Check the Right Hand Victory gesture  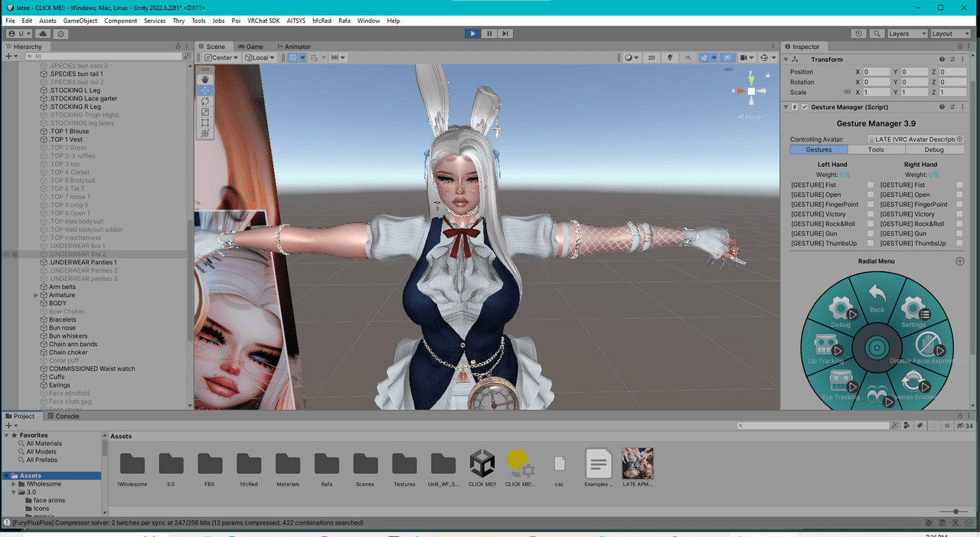(x=959, y=214)
